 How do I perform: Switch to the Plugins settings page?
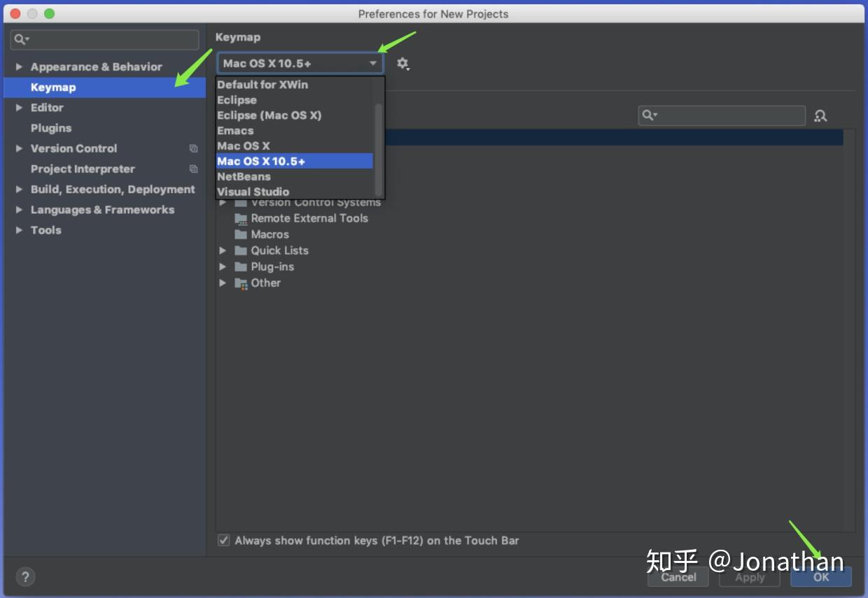[50, 128]
